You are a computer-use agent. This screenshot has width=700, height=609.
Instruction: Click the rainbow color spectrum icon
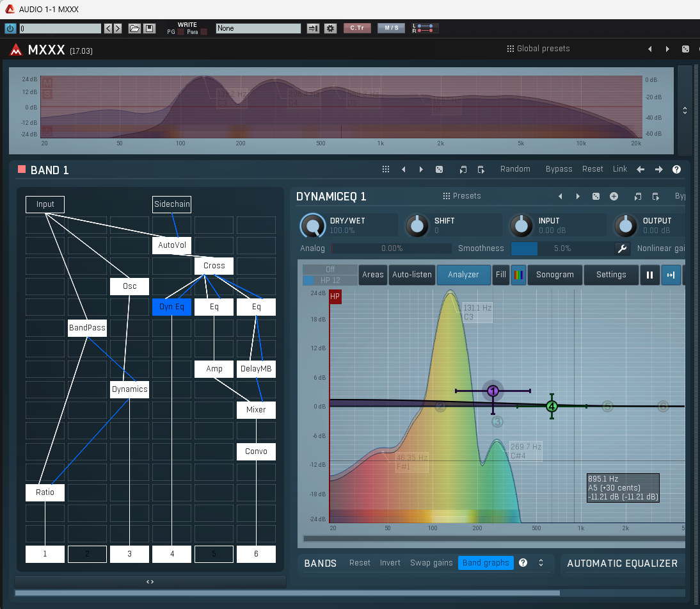[518, 275]
